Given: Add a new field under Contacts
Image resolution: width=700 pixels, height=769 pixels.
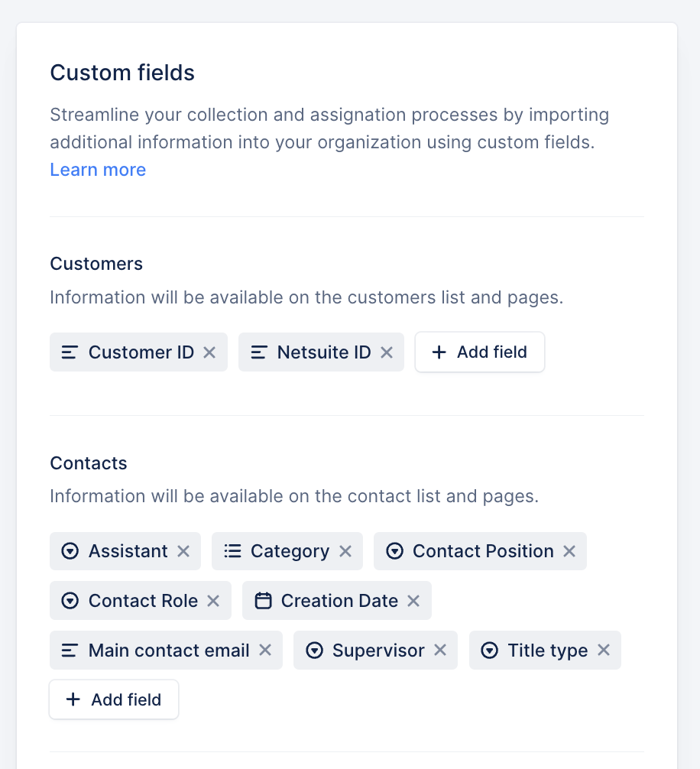Looking at the screenshot, I should (113, 699).
